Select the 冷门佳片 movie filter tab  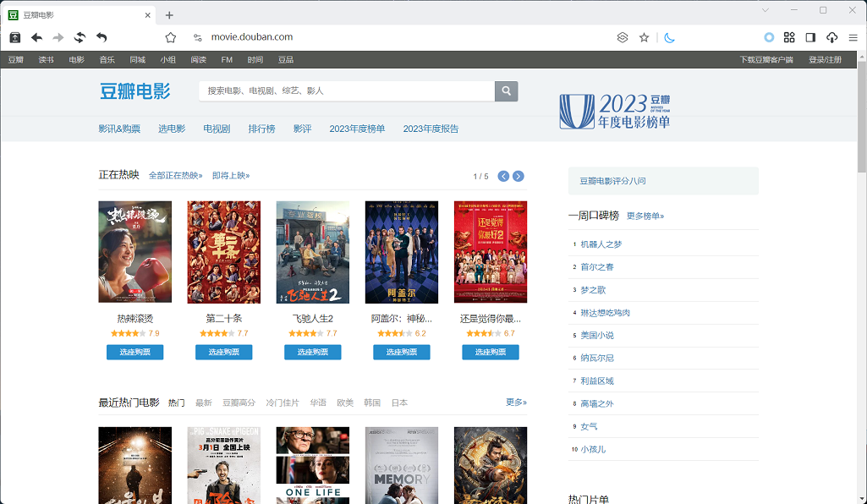(282, 403)
